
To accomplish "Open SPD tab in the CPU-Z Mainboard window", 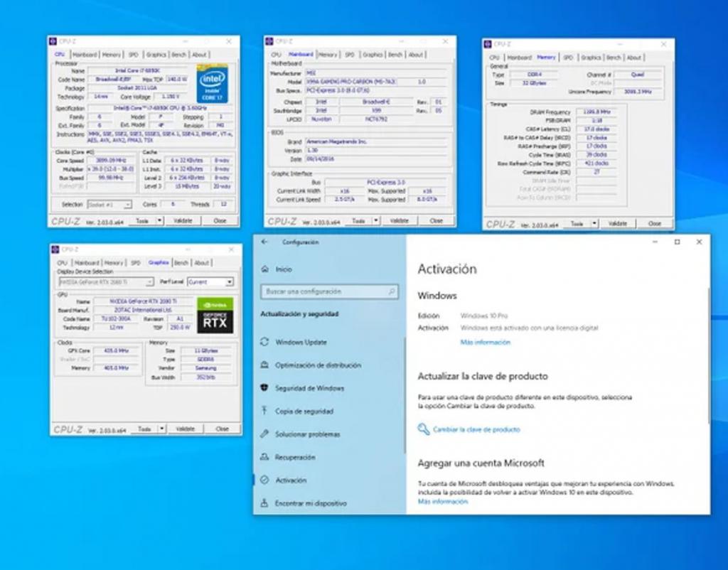I will coord(350,55).
